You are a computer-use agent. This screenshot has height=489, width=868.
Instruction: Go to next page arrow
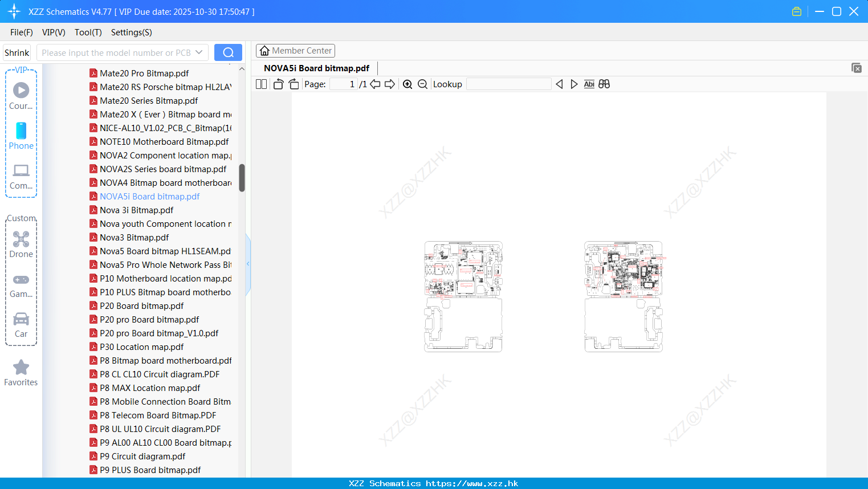tap(390, 84)
